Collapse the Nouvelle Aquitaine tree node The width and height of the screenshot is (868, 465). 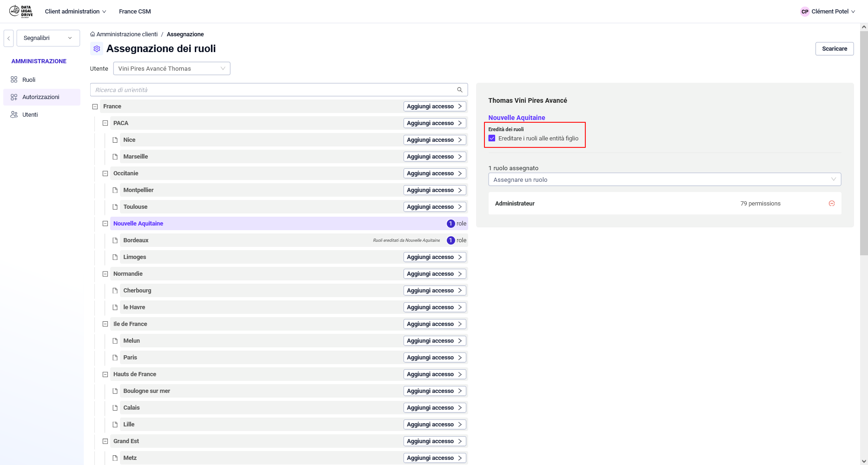coord(105,224)
